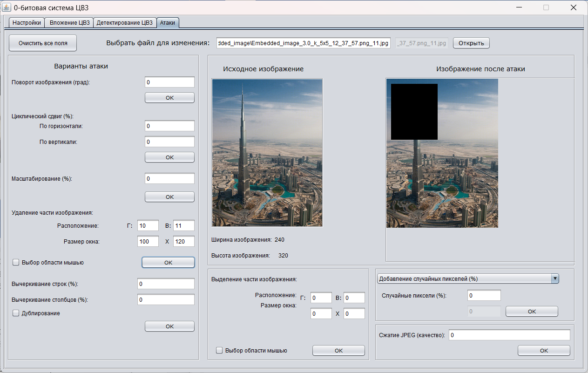Open the Добавление случайных пикселей dropdown
Viewport: 588px width, 373px height.
tap(467, 278)
